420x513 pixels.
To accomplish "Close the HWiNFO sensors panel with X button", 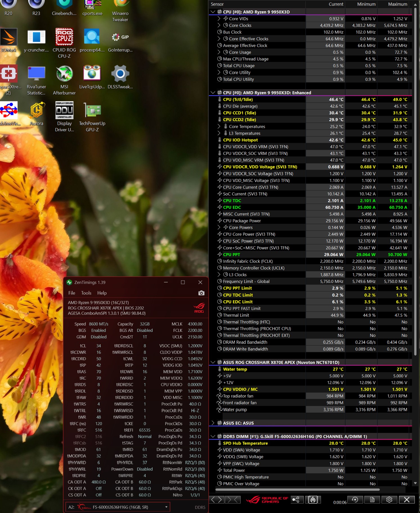I will pyautogui.click(x=407, y=500).
